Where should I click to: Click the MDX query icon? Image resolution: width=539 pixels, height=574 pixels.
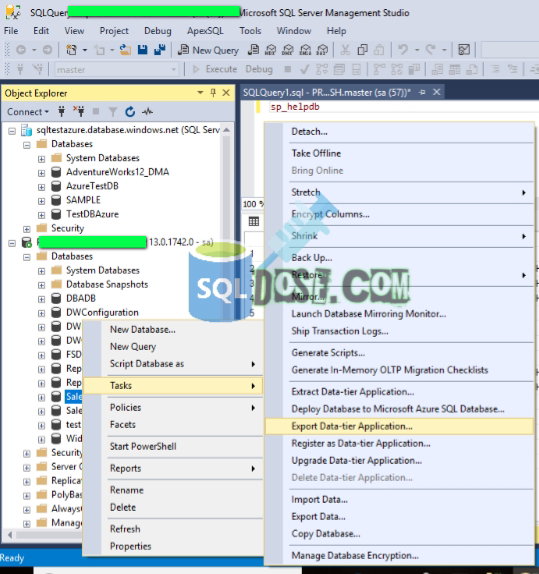(x=270, y=49)
